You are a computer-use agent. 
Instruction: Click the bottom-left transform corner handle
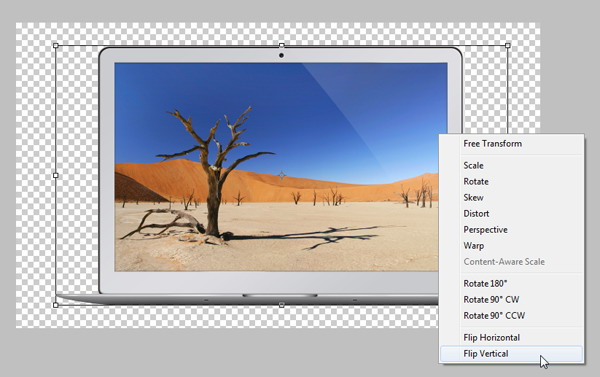click(x=56, y=305)
